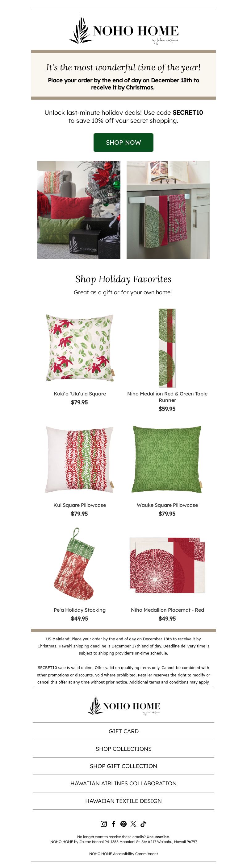Viewport: 247px width, 868px height.
Task: Open SHOP GIFT COLLECTION footer link
Action: (x=124, y=766)
